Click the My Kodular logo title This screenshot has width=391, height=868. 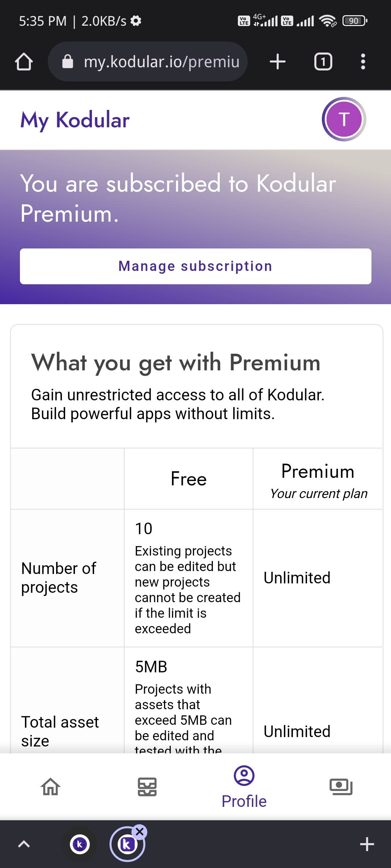click(x=75, y=120)
